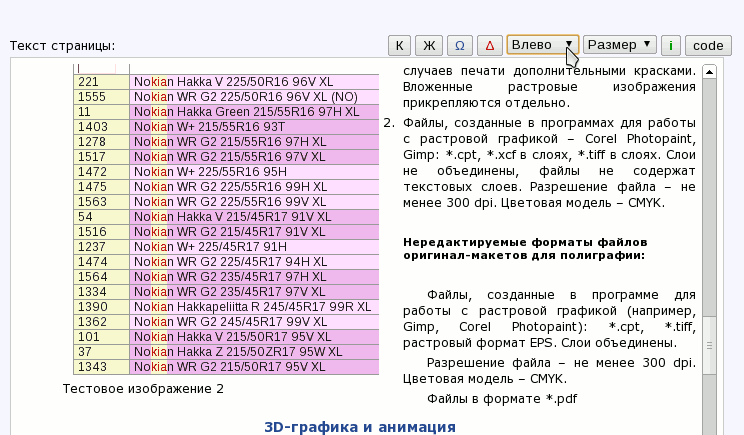This screenshot has width=744, height=435.
Task: Apply bold with the Ж button
Action: tap(429, 46)
